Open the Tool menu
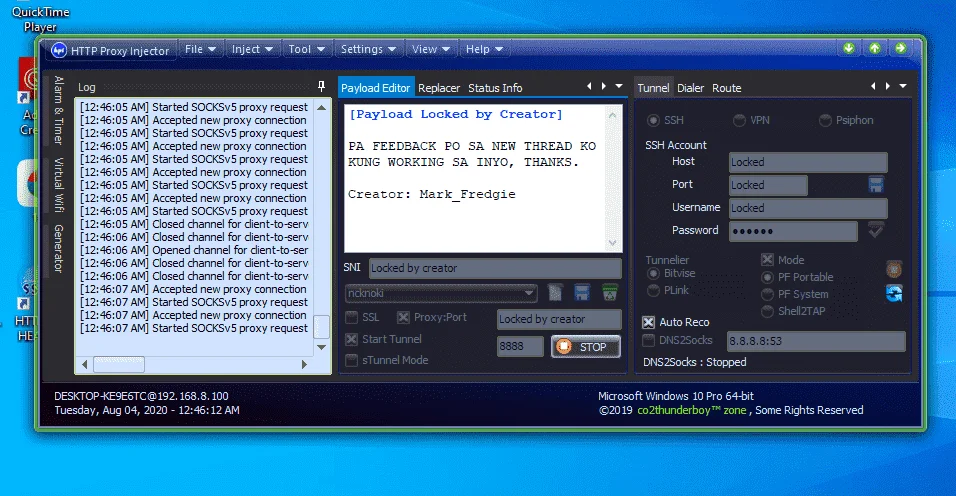The height and width of the screenshot is (496, 956). click(x=307, y=49)
